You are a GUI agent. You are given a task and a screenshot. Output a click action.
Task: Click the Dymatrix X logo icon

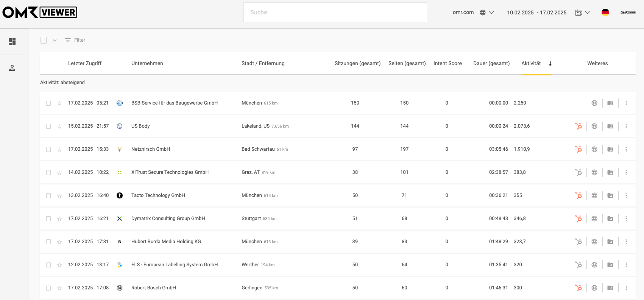click(120, 219)
